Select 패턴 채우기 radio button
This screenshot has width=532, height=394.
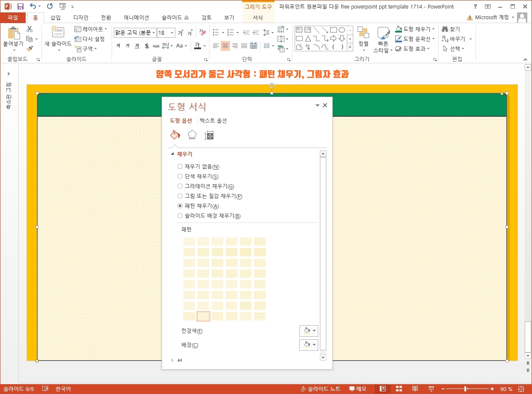[180, 206]
